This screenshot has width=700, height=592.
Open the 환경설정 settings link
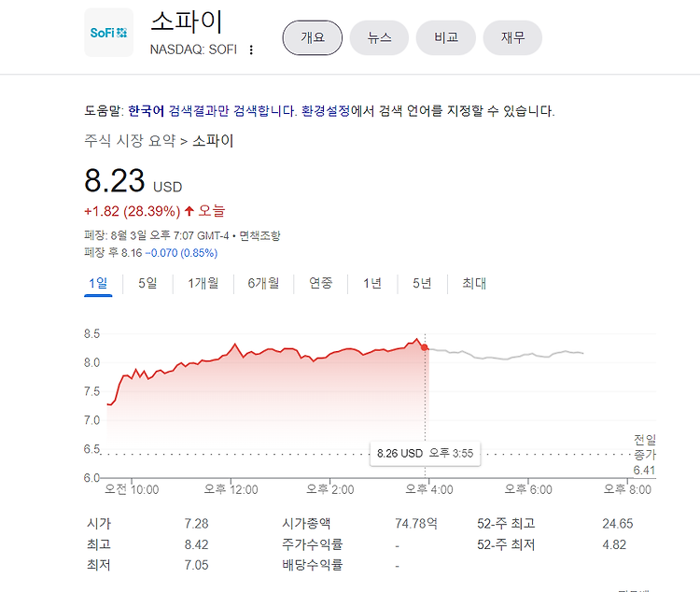326,111
